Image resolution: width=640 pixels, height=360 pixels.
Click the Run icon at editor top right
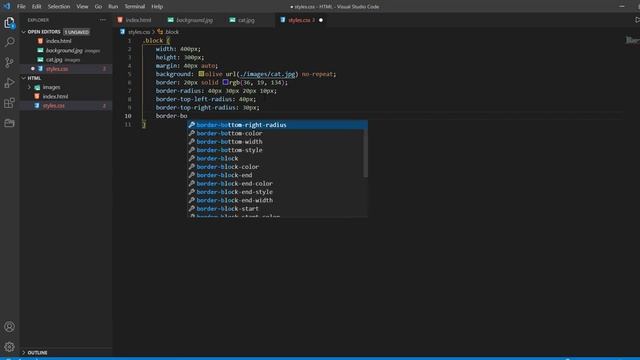(x=637, y=20)
